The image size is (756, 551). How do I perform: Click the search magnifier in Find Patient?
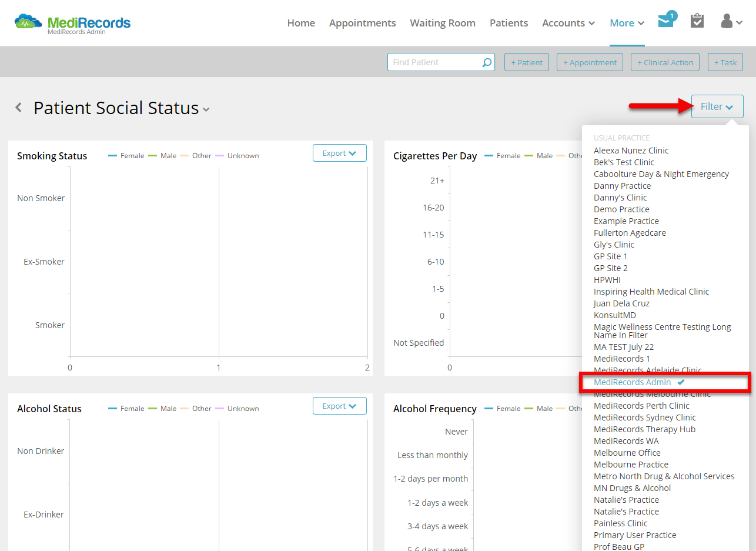(487, 62)
